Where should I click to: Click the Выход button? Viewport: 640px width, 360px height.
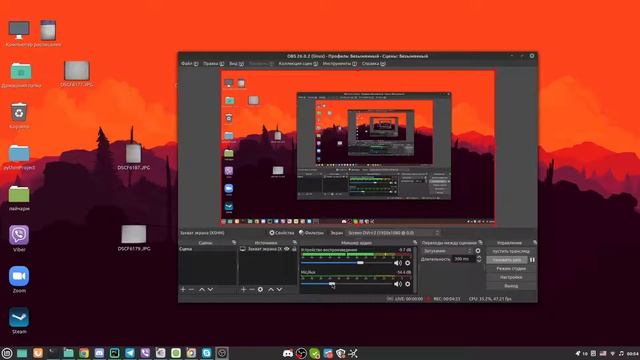click(x=511, y=286)
